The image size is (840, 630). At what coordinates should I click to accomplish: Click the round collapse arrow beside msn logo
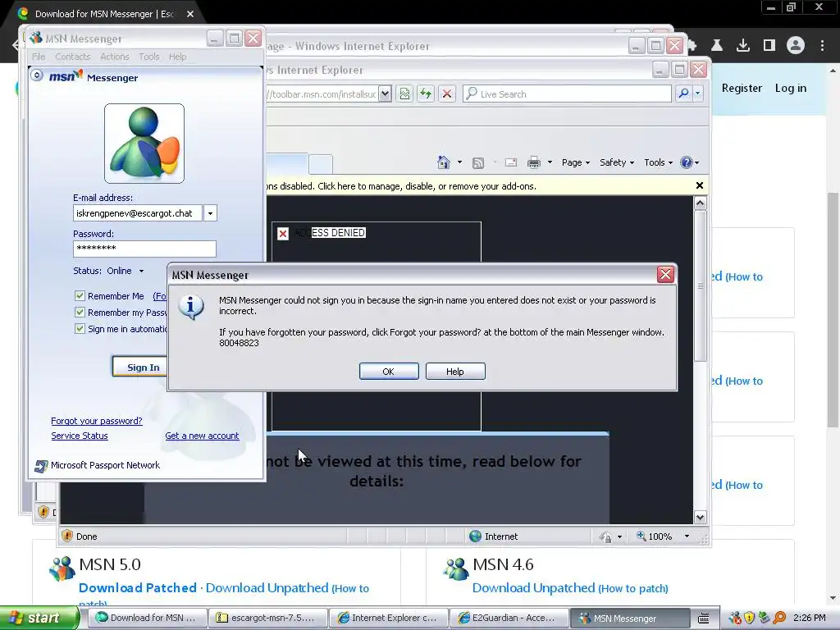[37, 75]
